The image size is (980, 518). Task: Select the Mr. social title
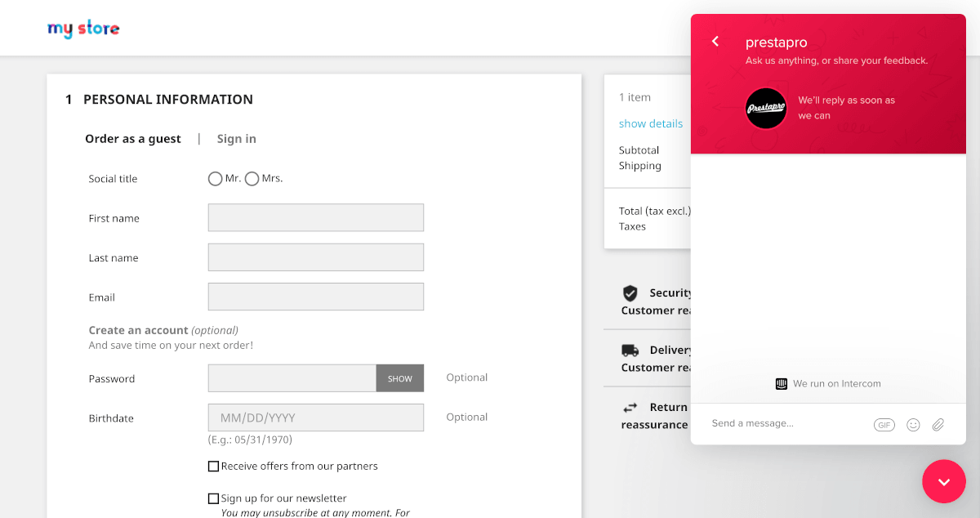click(x=216, y=179)
